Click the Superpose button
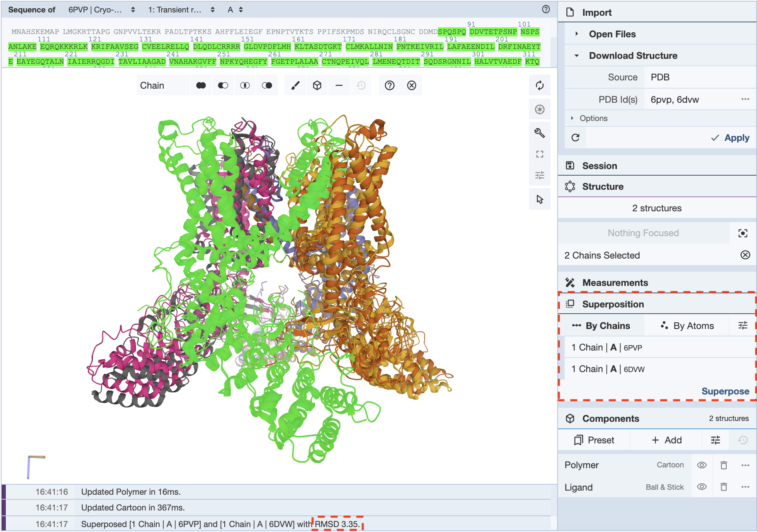Screen dimensions: 757x532 pyautogui.click(x=725, y=391)
